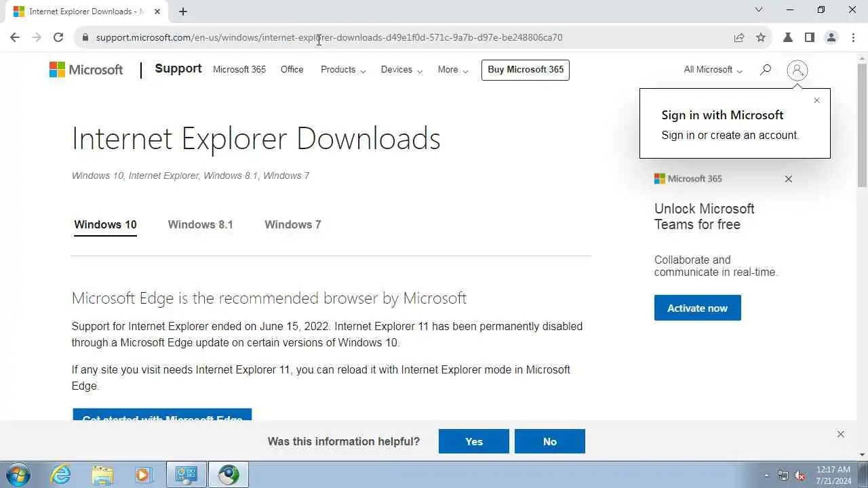Launch Internet Explorer from taskbar
The image size is (868, 488).
pos(61,474)
